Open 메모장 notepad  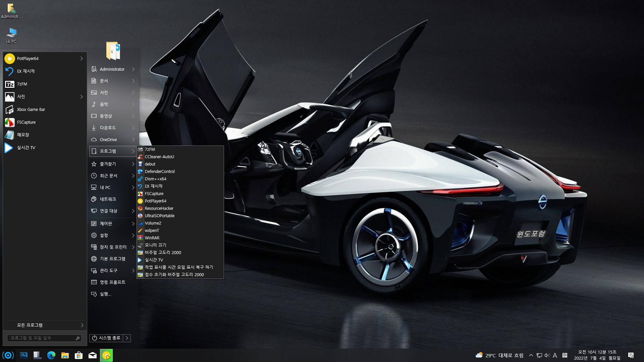coord(44,135)
